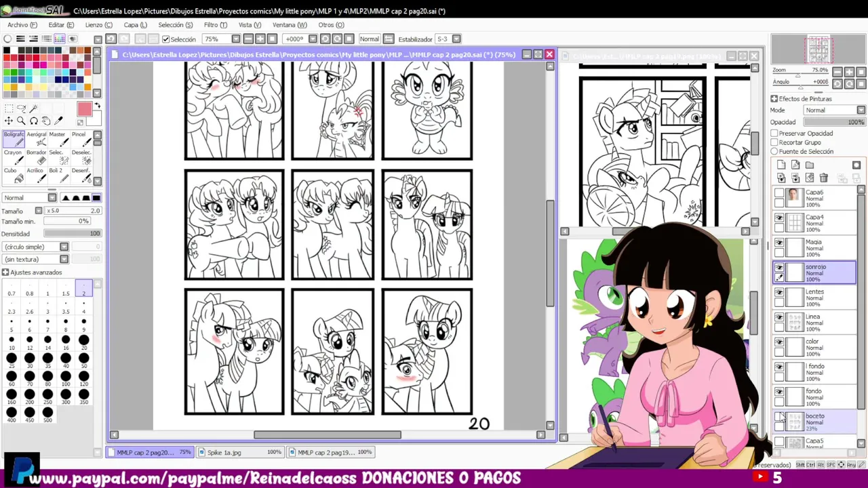868x488 pixels.
Task: Open the sin textura dropdown
Action: (x=36, y=259)
